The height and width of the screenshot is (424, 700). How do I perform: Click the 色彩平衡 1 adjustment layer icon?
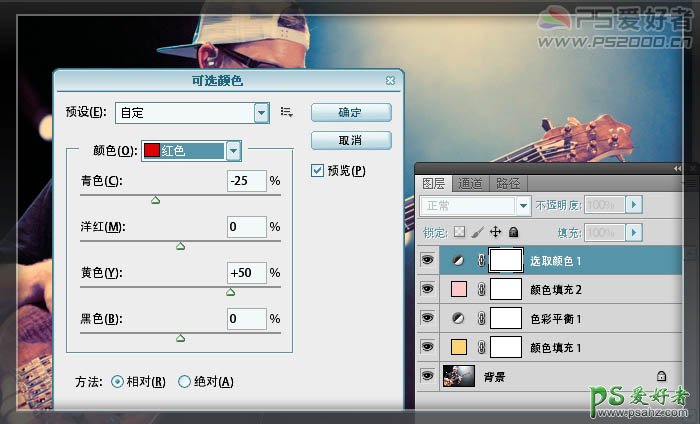click(x=457, y=318)
